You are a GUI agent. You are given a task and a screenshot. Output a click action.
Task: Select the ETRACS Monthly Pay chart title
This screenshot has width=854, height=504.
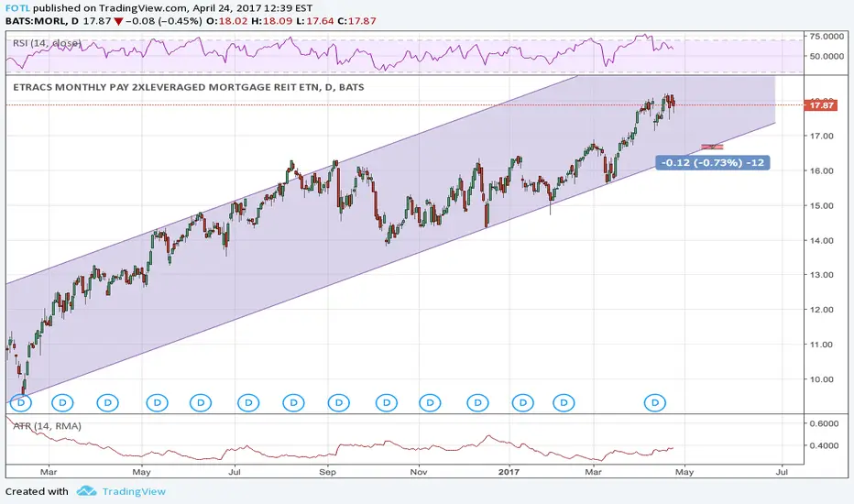point(189,87)
